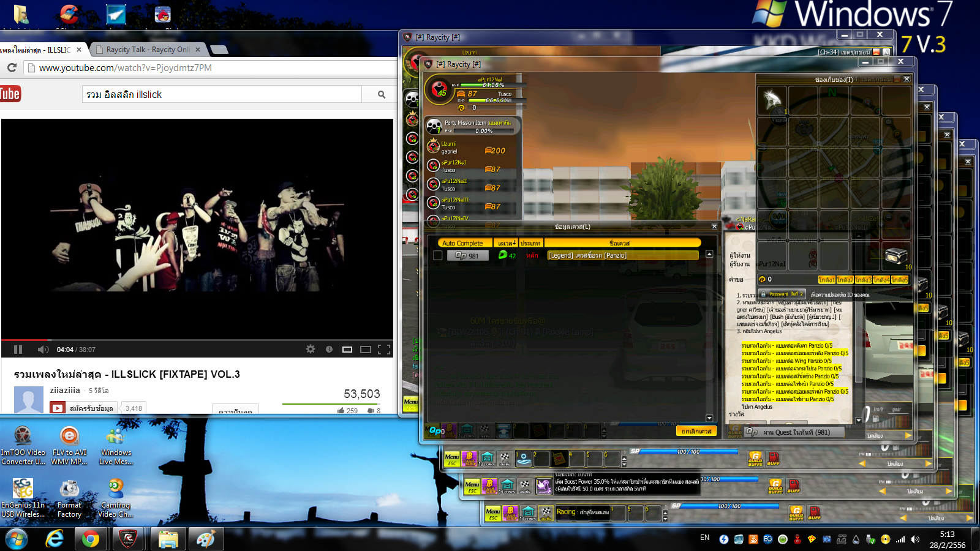This screenshot has width=980, height=551.
Task: Click the channel avatar thumbnail
Action: pyautogui.click(x=29, y=400)
